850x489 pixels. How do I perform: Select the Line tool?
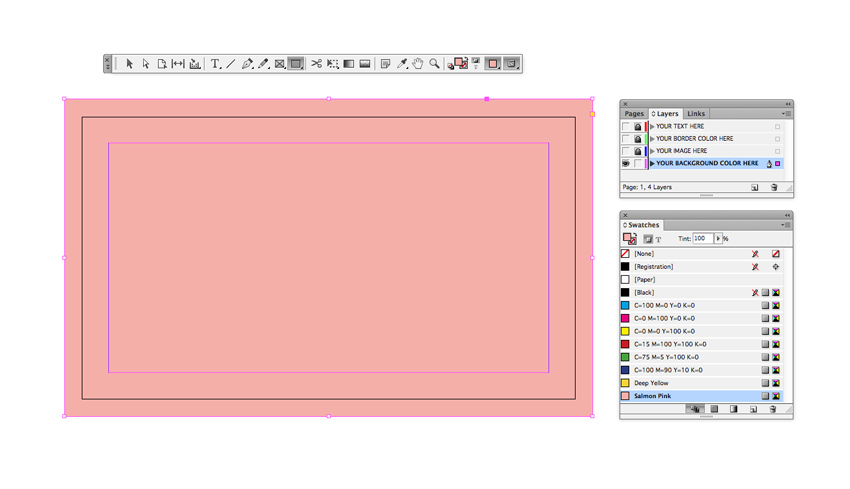pyautogui.click(x=230, y=64)
